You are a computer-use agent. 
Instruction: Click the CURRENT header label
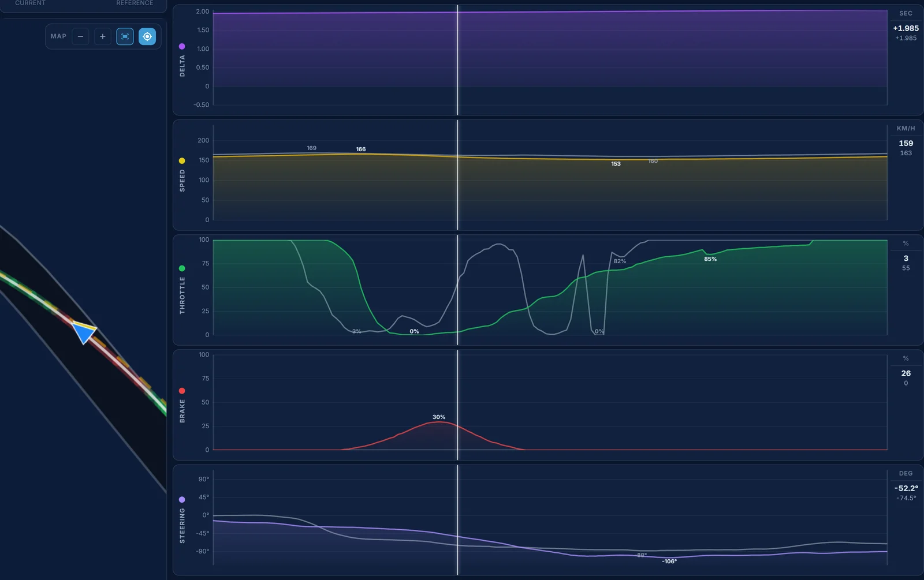(30, 3)
